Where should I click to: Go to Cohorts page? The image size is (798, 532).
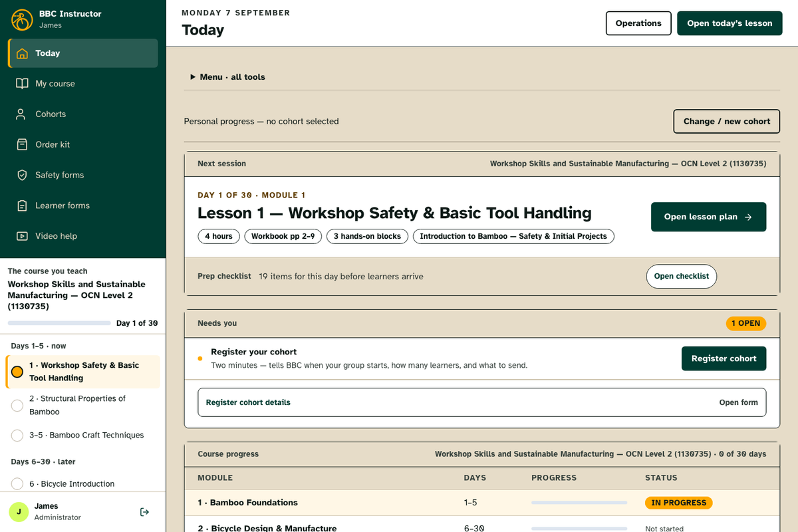click(x=83, y=114)
